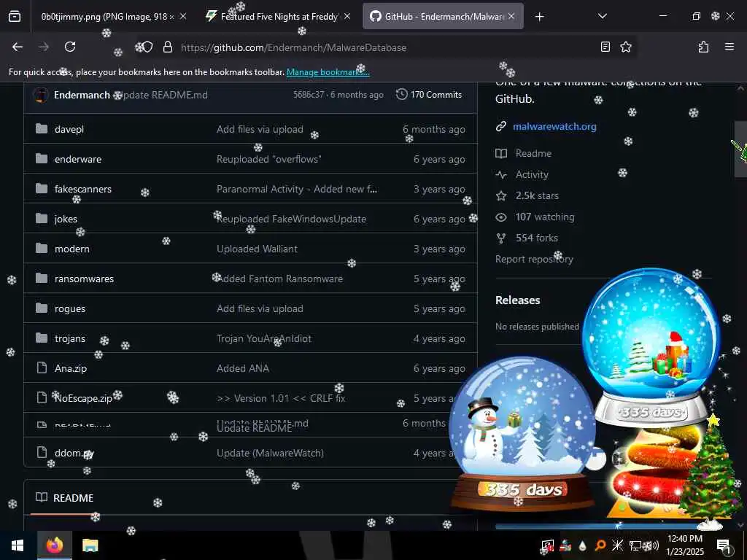Expand the list all tabs chevron
This screenshot has width=747, height=560.
(x=602, y=17)
